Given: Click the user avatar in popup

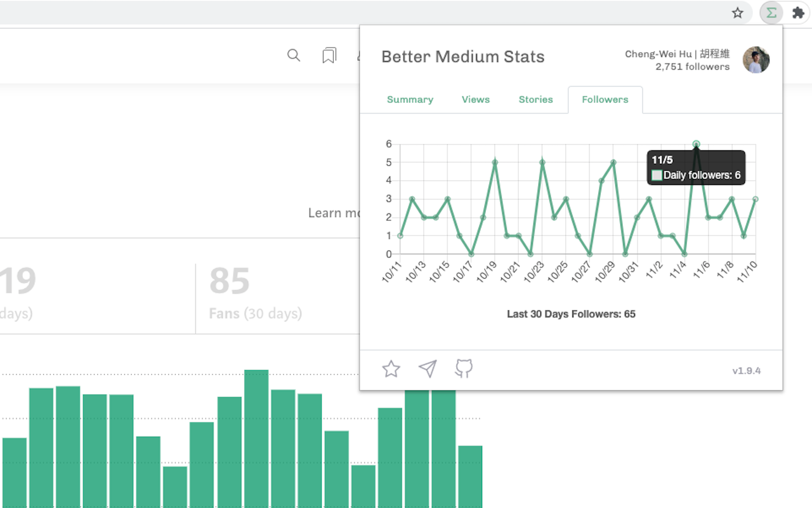Looking at the screenshot, I should (756, 60).
